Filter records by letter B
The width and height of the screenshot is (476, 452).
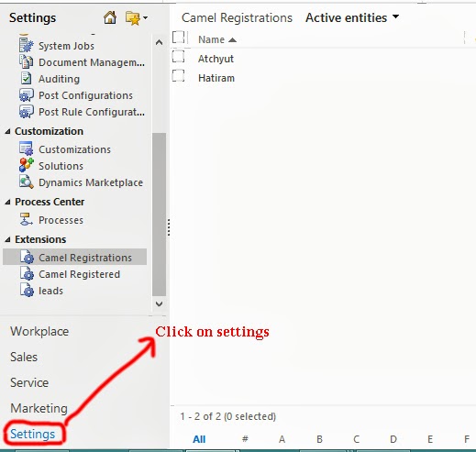pyautogui.click(x=319, y=439)
